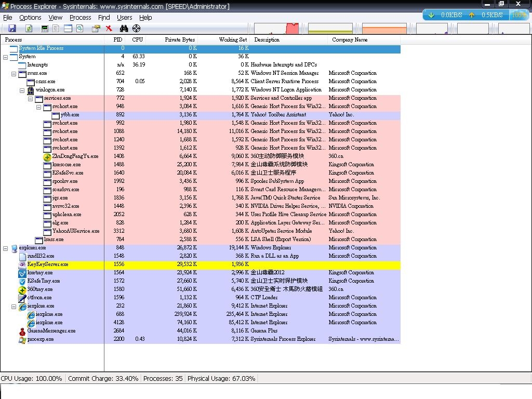532x399 pixels.
Task: Sort by Private Bytes column header
Action: click(180, 39)
